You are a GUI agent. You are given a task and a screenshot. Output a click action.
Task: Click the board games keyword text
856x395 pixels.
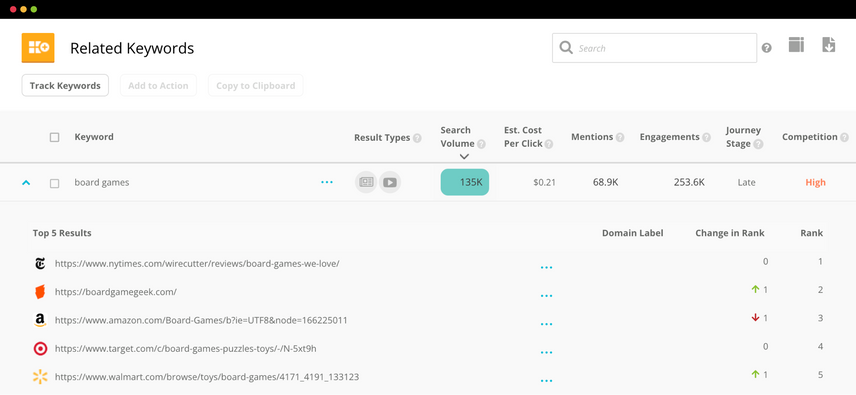pos(102,182)
